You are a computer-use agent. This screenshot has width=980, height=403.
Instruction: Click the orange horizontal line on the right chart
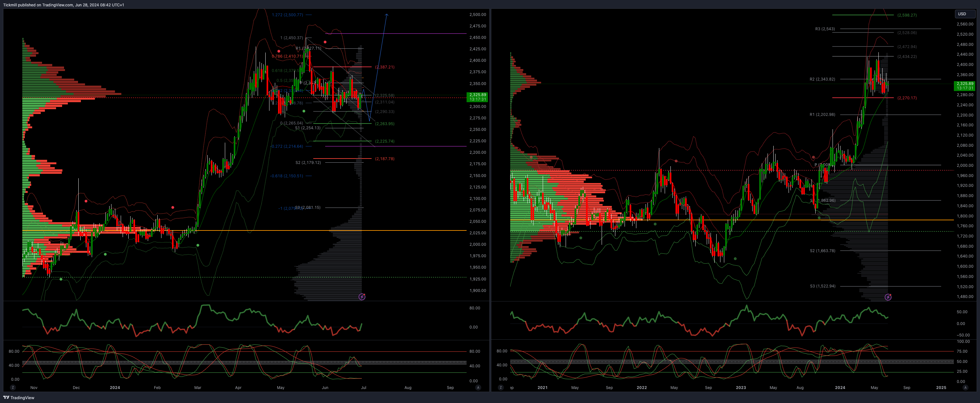tap(732, 220)
